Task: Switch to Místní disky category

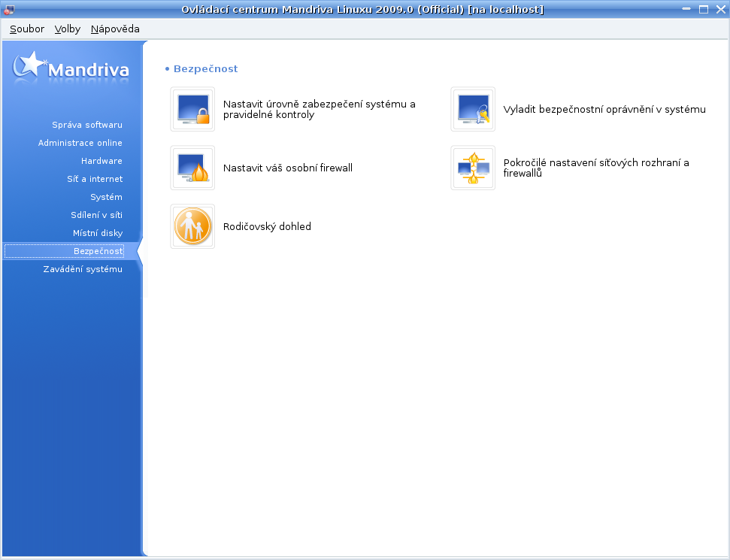Action: [x=98, y=233]
